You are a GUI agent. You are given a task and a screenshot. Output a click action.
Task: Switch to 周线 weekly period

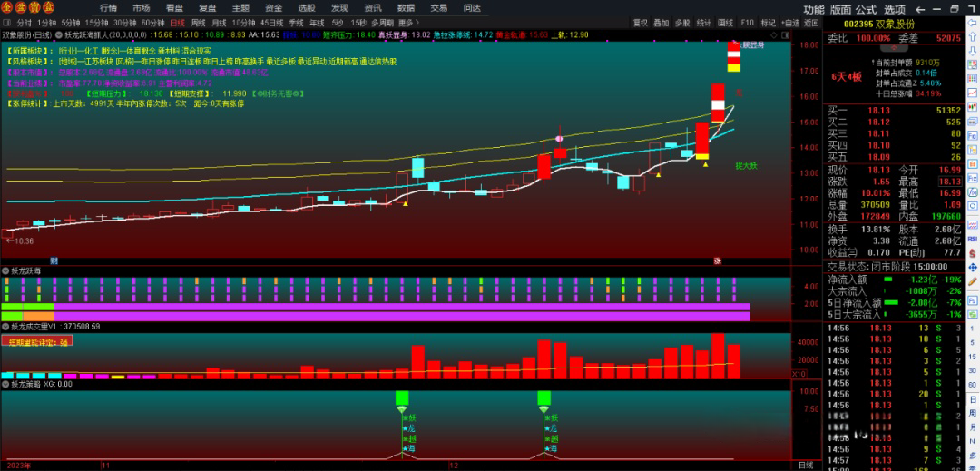pyautogui.click(x=198, y=23)
